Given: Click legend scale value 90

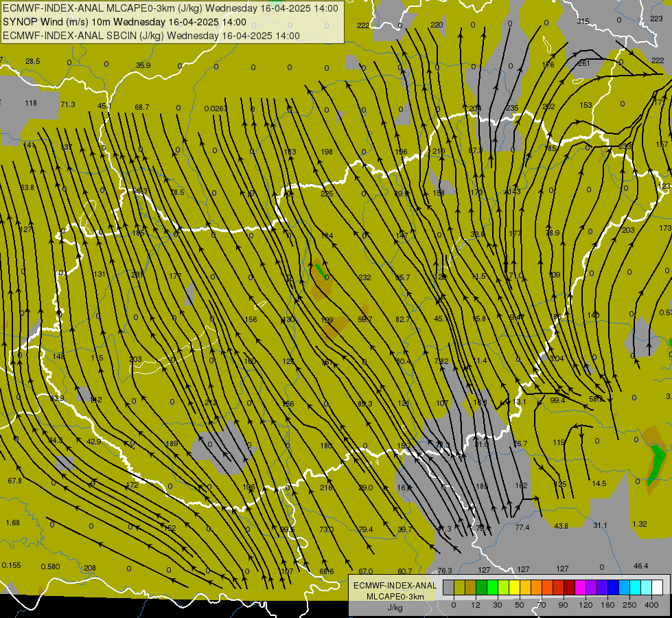Looking at the screenshot, I should 563,605.
